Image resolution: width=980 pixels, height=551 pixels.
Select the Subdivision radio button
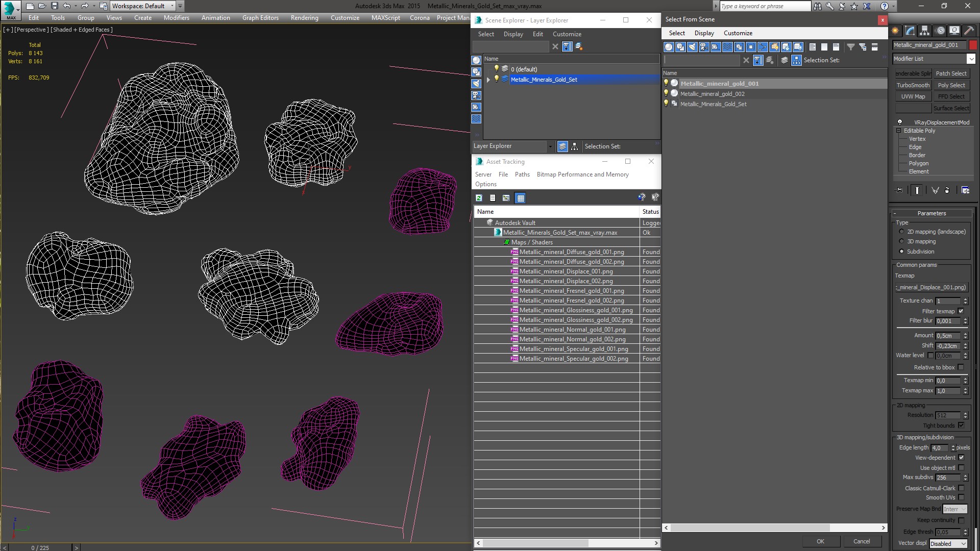click(x=901, y=252)
